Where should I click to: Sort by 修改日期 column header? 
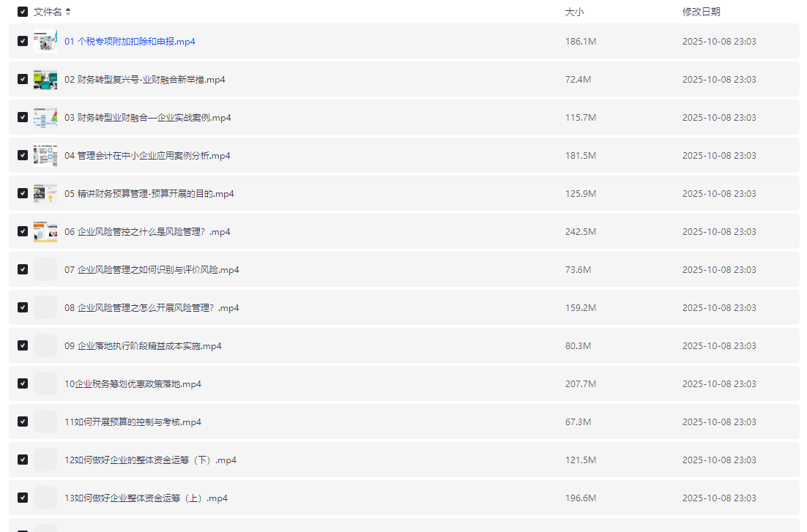point(701,12)
